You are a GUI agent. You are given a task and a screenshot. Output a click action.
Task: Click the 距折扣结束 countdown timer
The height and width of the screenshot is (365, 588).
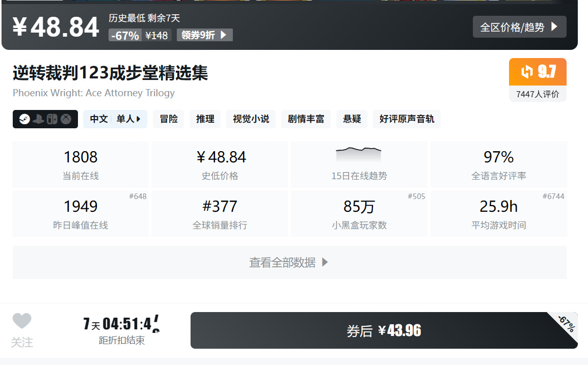[x=121, y=330]
